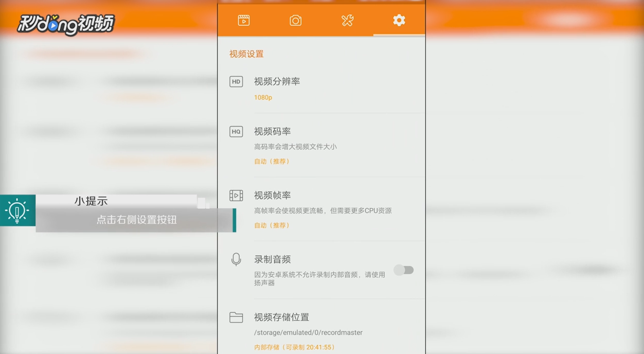Select the 1080p resolution value
The height and width of the screenshot is (354, 644).
263,97
